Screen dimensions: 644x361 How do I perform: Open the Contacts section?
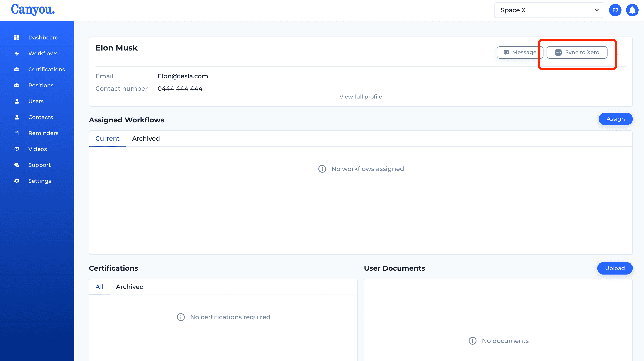(41, 117)
